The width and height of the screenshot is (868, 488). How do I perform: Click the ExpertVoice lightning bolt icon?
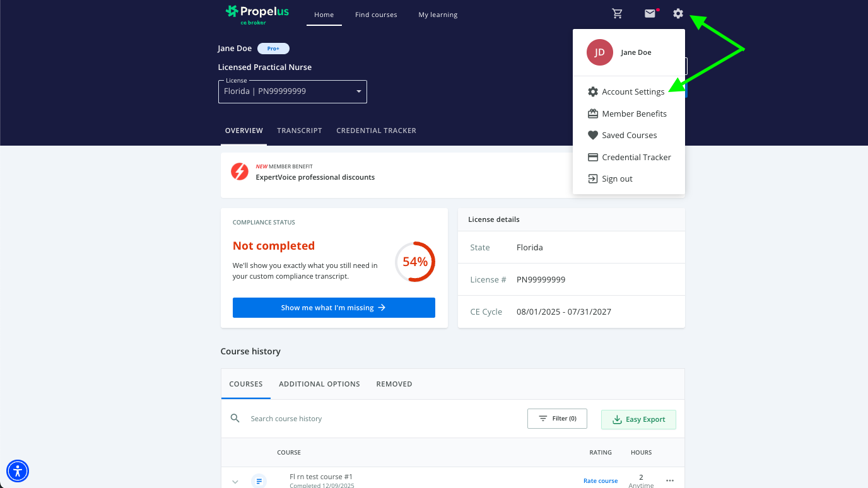(240, 171)
